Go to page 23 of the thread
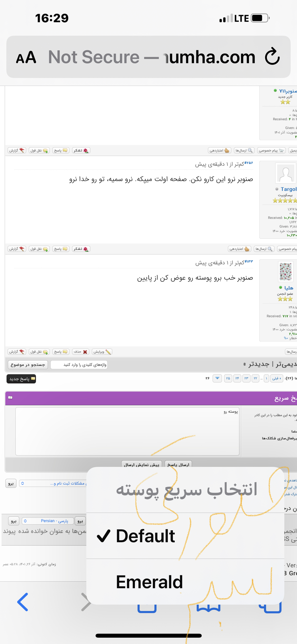 [x=246, y=378]
